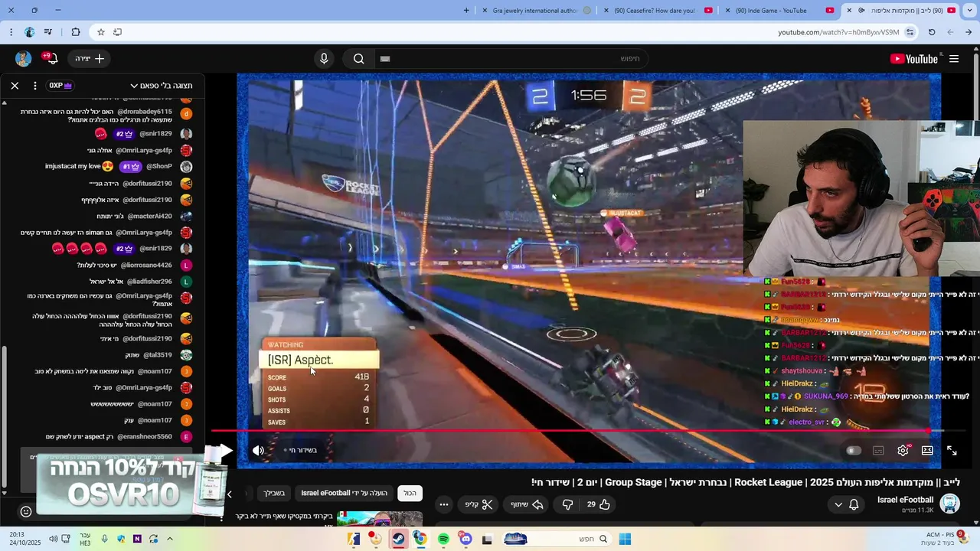Click the left-pointing browser navigation arrow
This screenshot has width=980, height=551.
point(950,32)
